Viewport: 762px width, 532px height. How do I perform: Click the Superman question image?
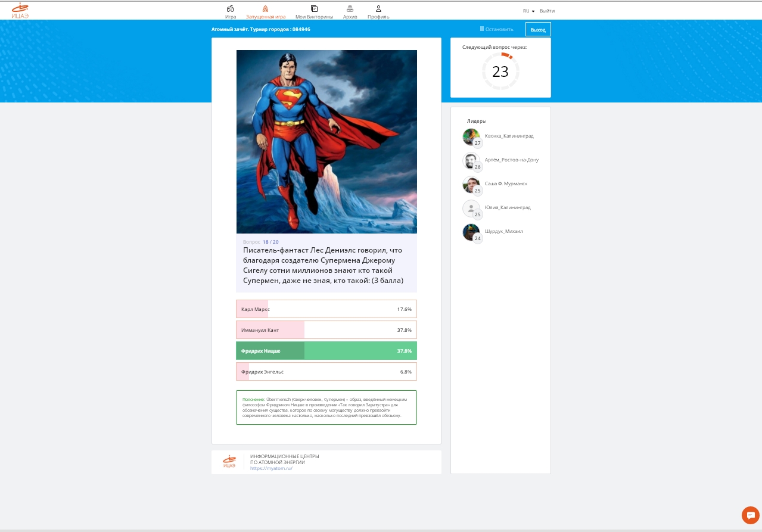[326, 142]
